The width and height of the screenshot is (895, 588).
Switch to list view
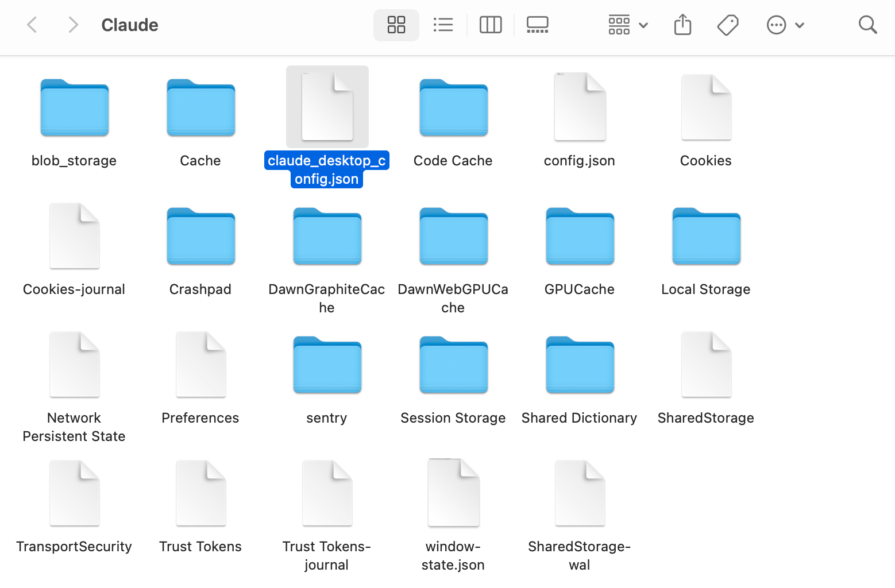(443, 25)
